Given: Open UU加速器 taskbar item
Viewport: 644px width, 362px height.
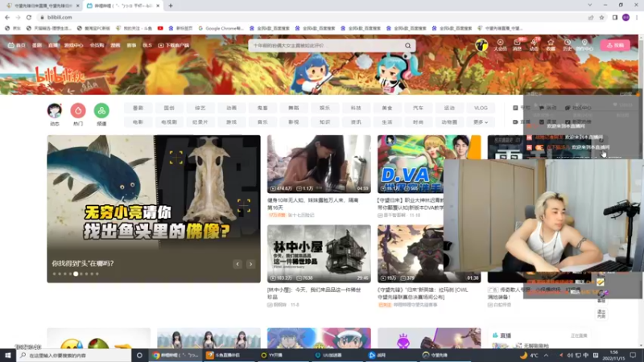Looking at the screenshot, I should click(x=336, y=355).
